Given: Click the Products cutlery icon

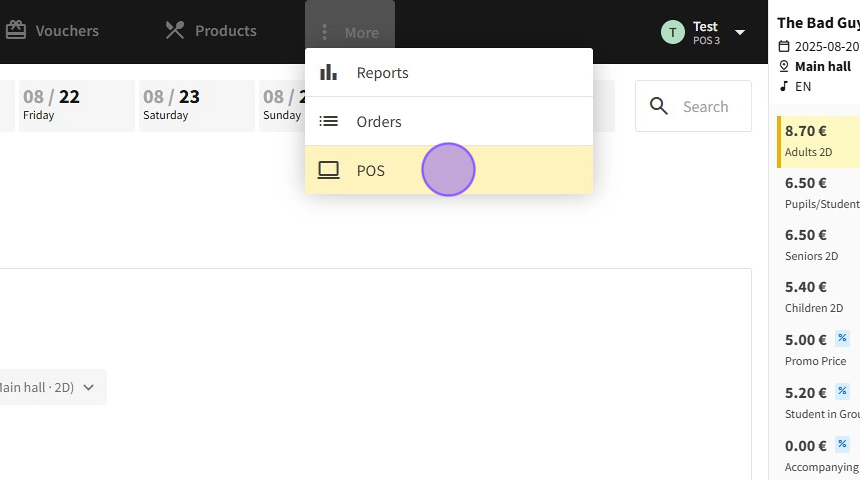Looking at the screenshot, I should [175, 31].
